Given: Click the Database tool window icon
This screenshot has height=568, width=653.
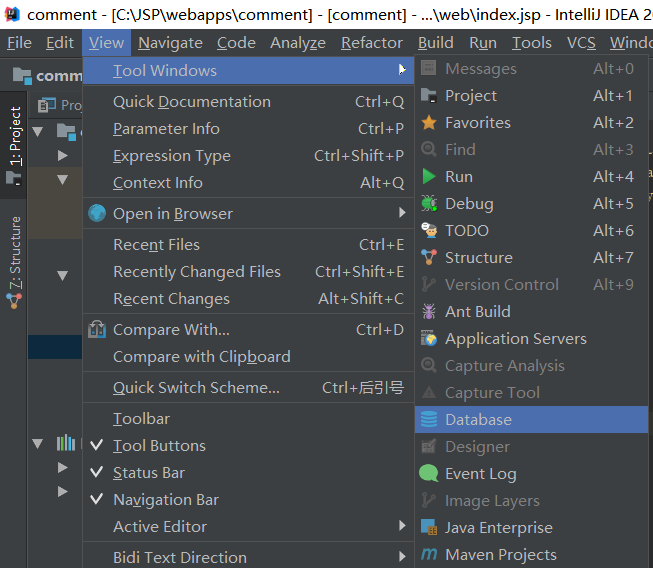Looking at the screenshot, I should [x=429, y=420].
